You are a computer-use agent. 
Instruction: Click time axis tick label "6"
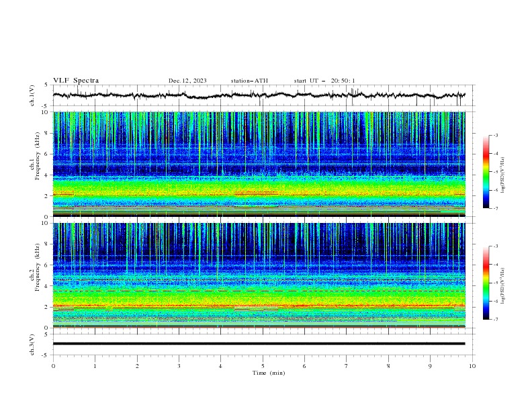304,366
